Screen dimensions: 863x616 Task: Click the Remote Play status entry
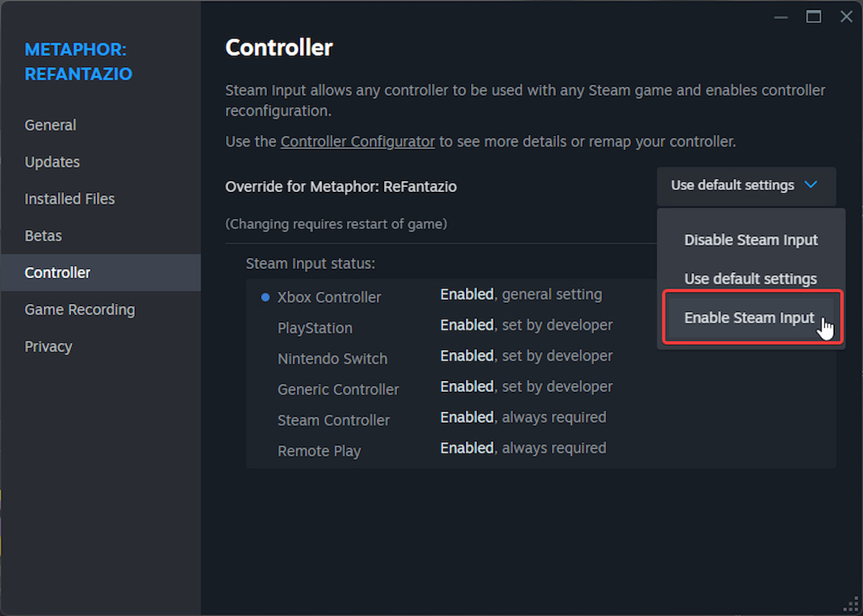click(319, 451)
